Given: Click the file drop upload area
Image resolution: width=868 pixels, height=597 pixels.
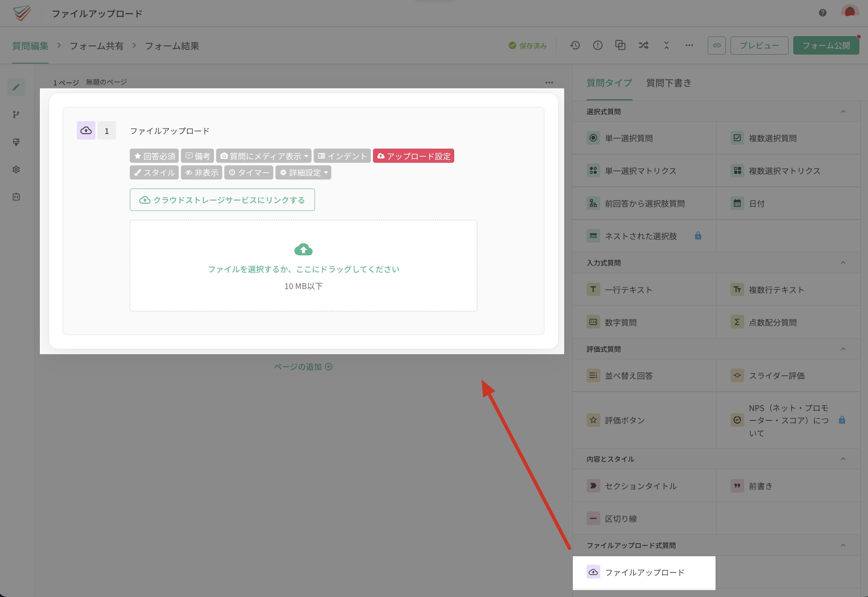Looking at the screenshot, I should click(x=303, y=266).
